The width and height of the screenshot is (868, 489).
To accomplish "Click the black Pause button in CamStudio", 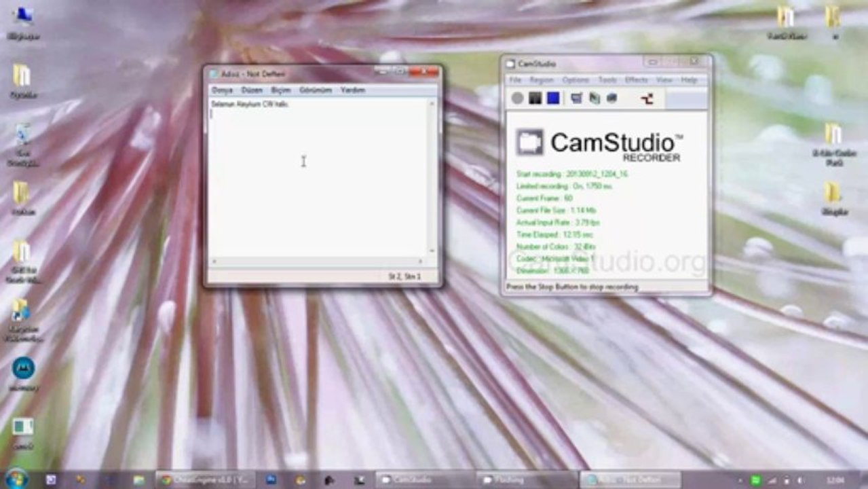I will click(x=535, y=98).
